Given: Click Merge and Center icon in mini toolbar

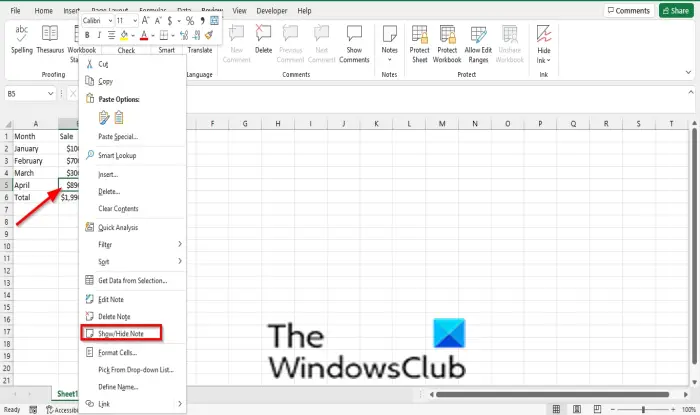Looking at the screenshot, I should [x=214, y=21].
